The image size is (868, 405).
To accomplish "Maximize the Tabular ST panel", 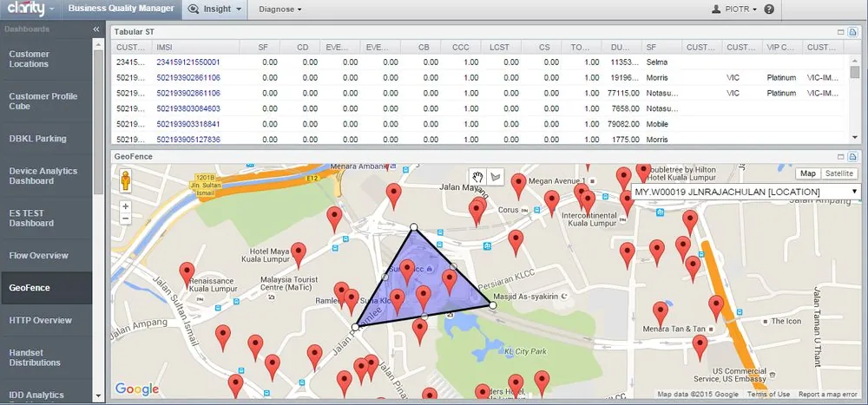I will [840, 32].
